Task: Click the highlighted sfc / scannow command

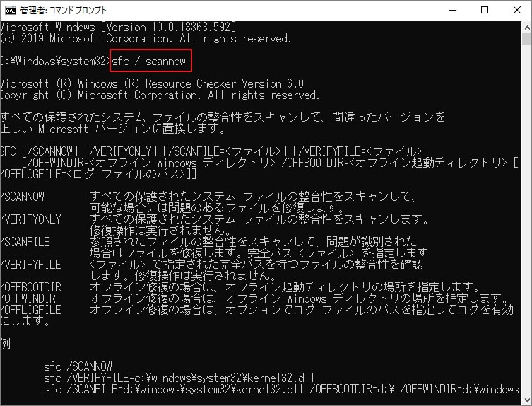Action: click(x=150, y=62)
